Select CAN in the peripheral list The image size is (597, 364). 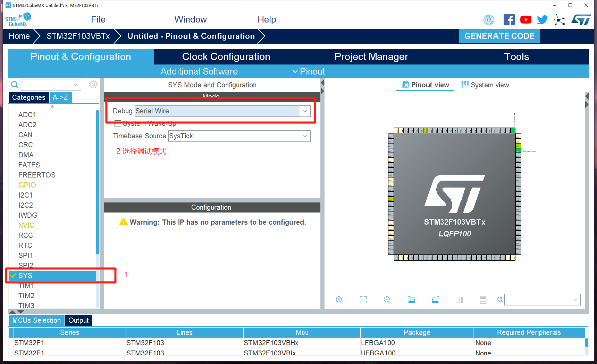25,135
